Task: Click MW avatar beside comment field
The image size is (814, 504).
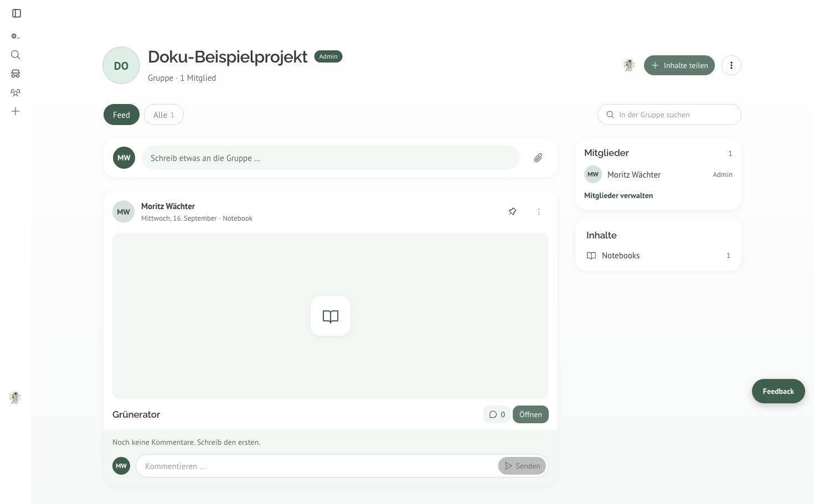Action: click(121, 466)
